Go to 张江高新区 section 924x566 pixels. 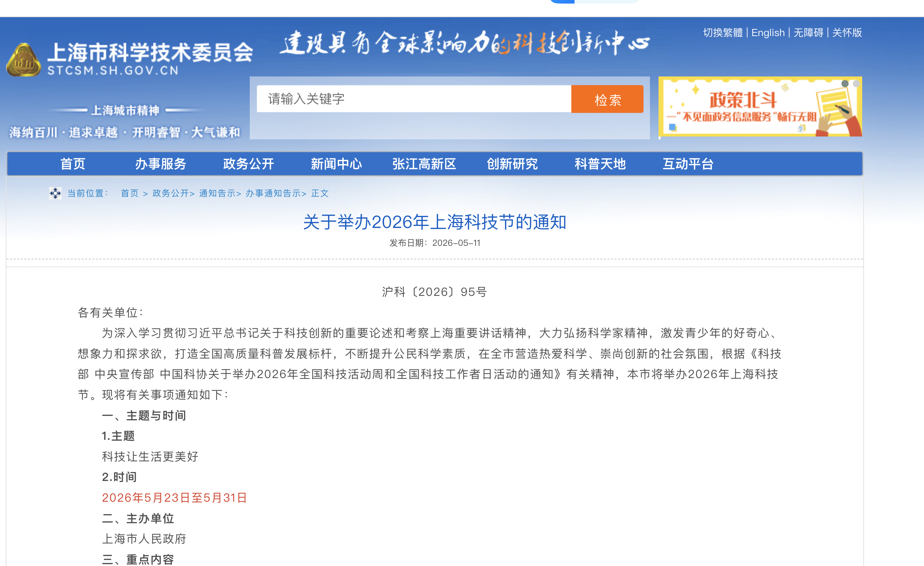424,164
